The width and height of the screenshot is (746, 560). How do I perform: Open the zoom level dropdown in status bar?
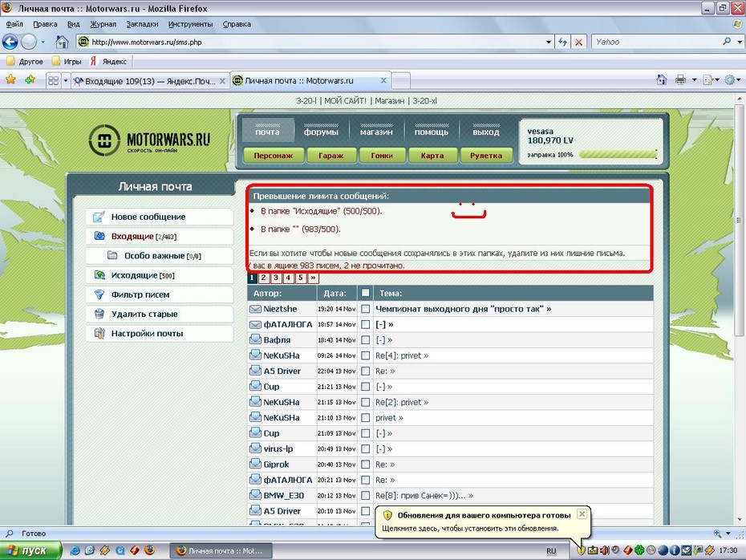click(x=728, y=534)
